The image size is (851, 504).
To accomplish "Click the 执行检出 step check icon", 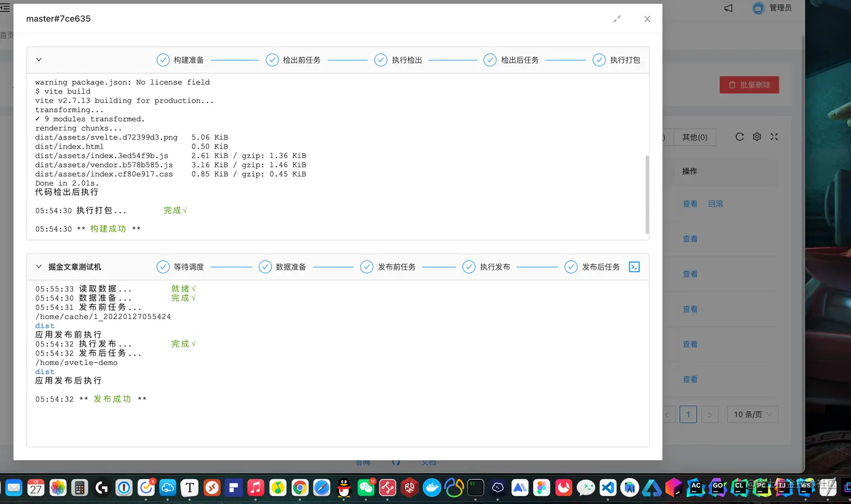I will pyautogui.click(x=381, y=60).
